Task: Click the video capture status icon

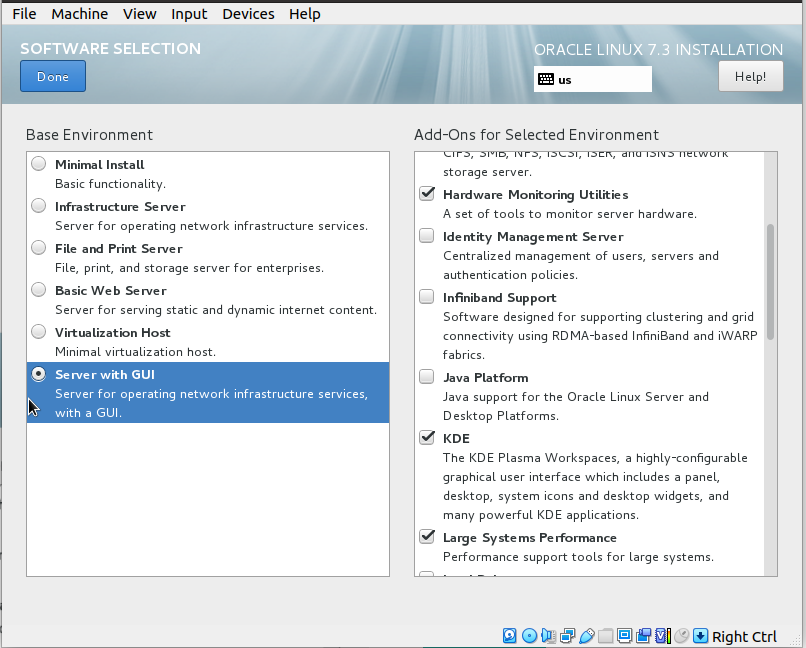Action: 644,636
